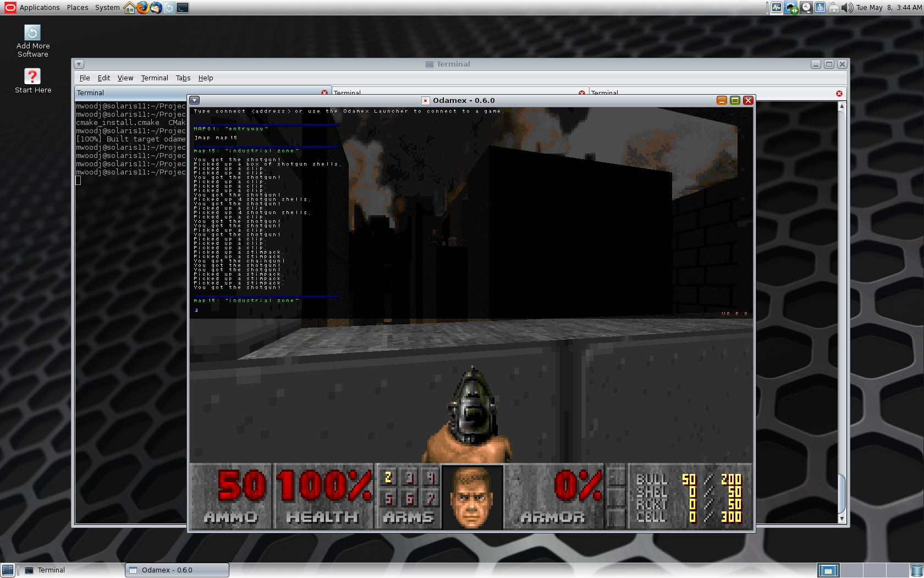Image resolution: width=924 pixels, height=578 pixels.
Task: Click the system monitor tray icon
Action: [x=777, y=7]
